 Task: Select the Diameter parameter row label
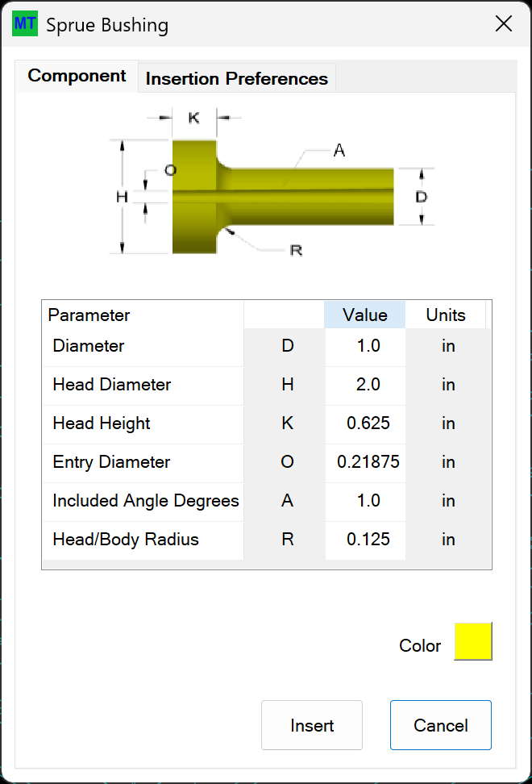pos(143,346)
